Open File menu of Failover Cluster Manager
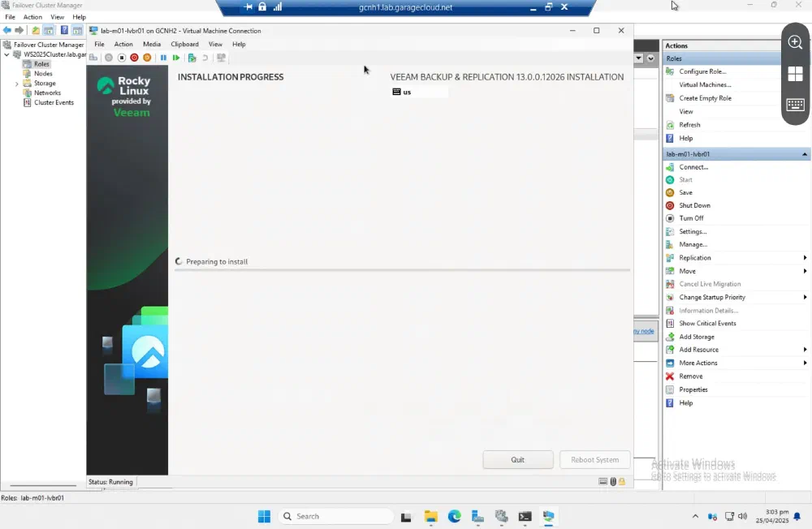 click(10, 17)
